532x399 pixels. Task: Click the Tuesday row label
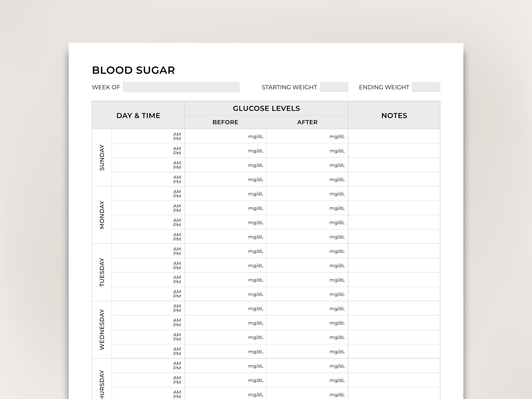[x=102, y=272]
